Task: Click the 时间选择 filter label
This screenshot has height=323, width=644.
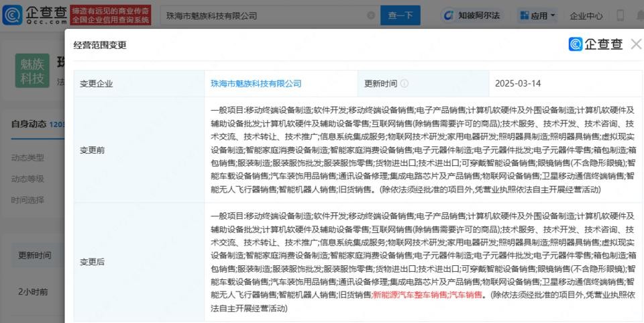Action: (28, 200)
